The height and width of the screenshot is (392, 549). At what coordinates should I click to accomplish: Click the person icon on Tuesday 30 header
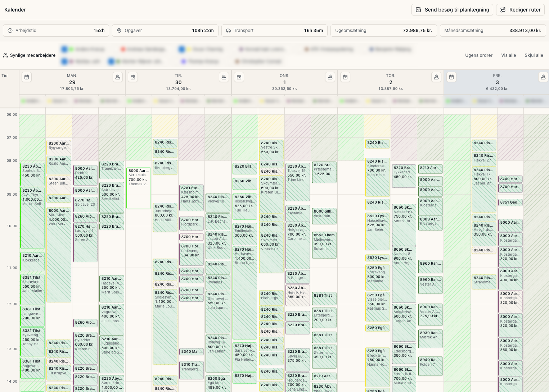(224, 77)
